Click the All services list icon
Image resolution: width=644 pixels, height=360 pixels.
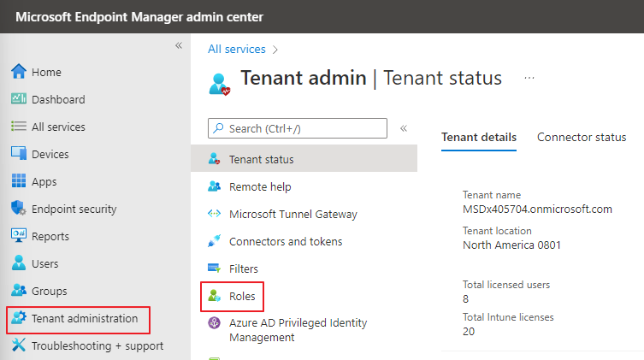coord(19,126)
